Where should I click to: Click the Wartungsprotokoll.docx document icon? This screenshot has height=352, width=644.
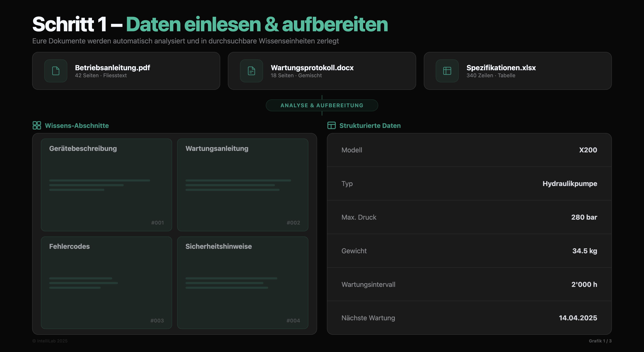click(x=251, y=71)
